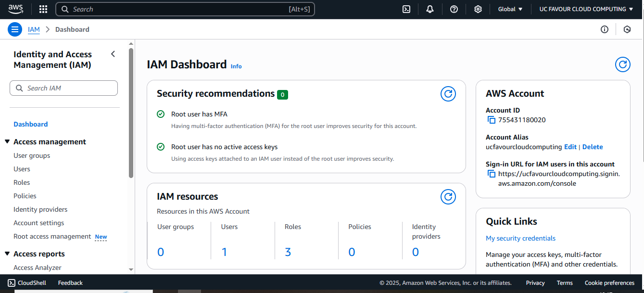This screenshot has width=644, height=293.
Task: Open the help question mark icon
Action: coord(454,9)
